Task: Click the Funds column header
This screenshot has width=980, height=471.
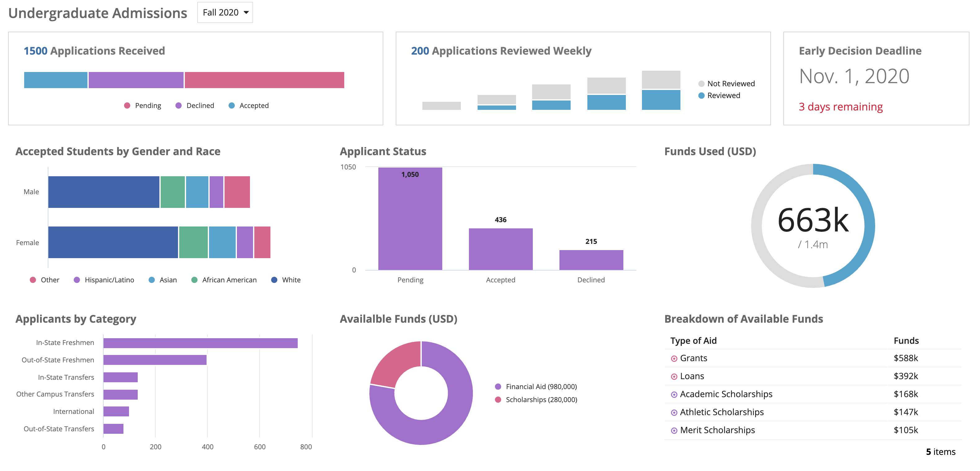Action: 906,341
